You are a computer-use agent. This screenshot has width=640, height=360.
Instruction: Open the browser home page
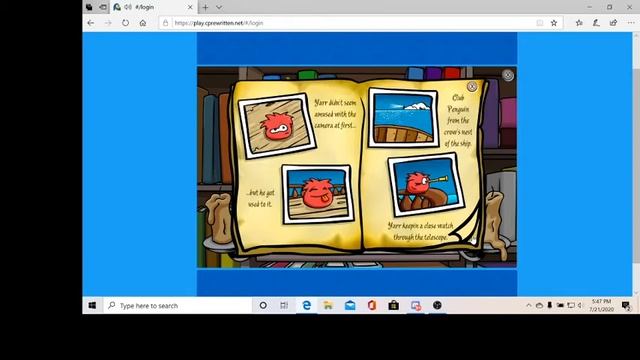[143, 23]
